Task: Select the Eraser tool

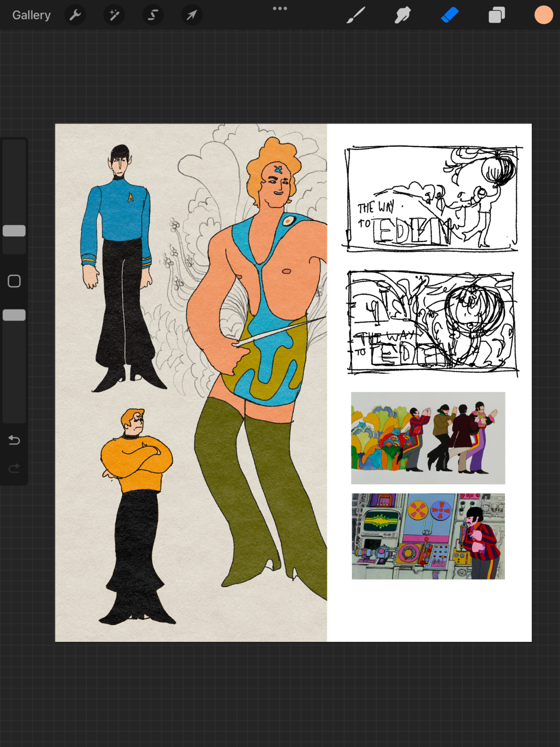Action: coord(450,15)
